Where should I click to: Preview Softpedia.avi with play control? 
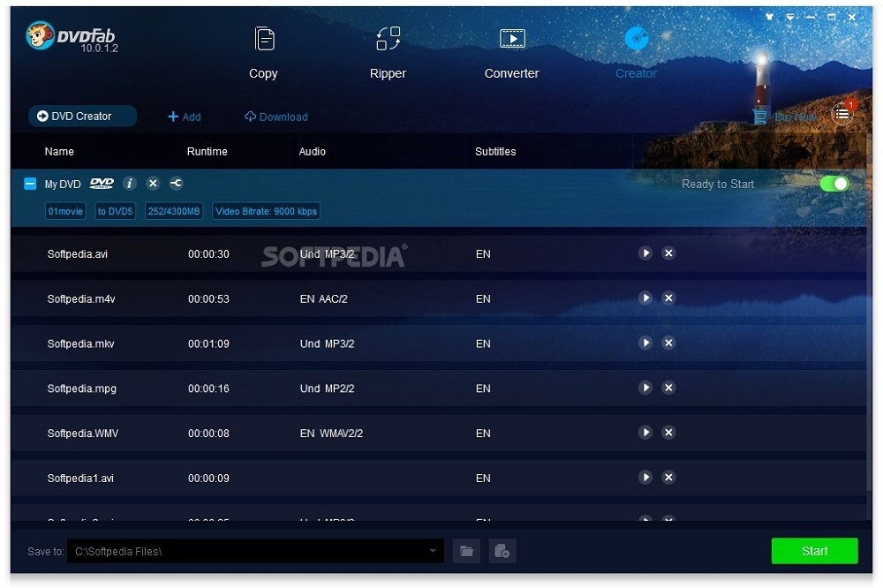pos(645,253)
